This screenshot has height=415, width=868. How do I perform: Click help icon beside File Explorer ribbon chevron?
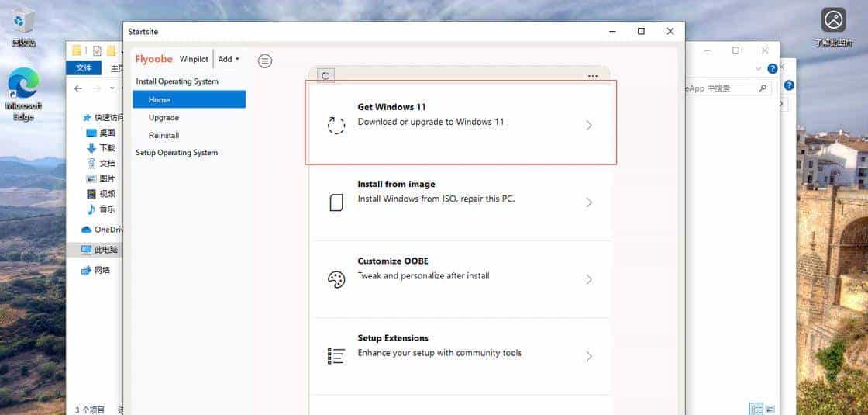point(772,69)
